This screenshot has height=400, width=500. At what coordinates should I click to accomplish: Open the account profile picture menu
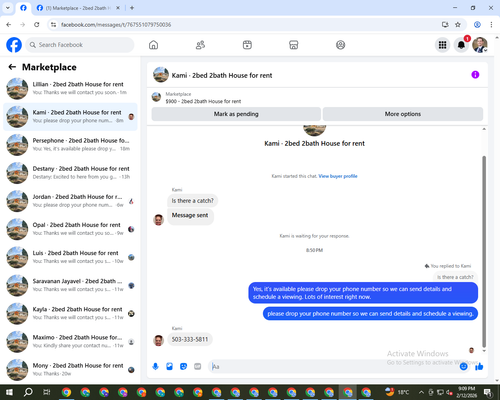point(480,45)
